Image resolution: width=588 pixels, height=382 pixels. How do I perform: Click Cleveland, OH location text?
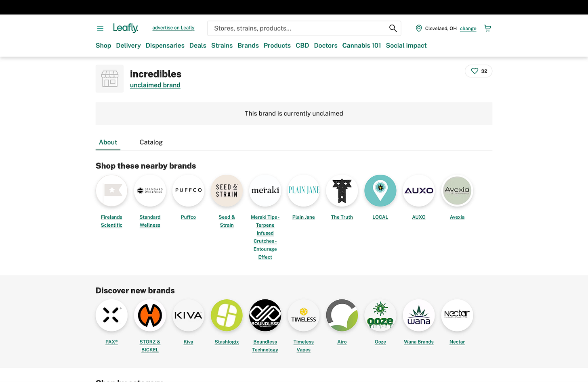click(x=441, y=29)
